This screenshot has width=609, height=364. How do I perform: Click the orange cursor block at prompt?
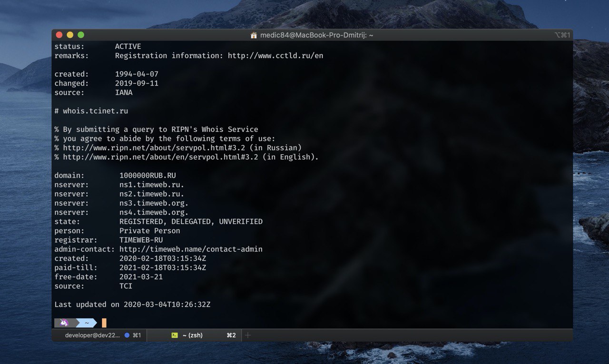pyautogui.click(x=104, y=323)
